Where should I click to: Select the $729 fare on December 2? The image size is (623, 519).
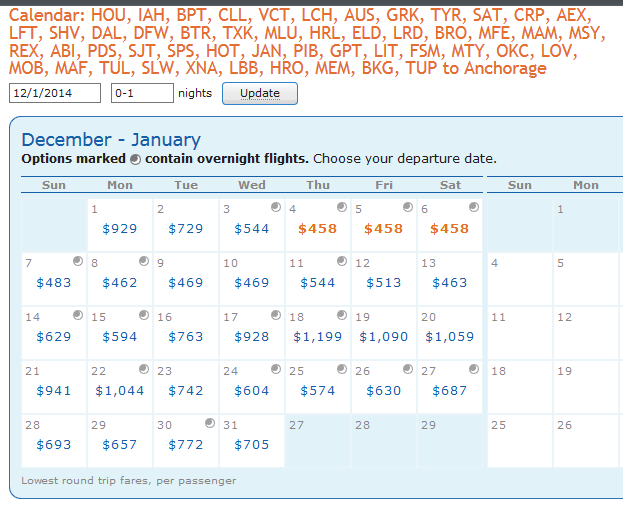tap(186, 228)
